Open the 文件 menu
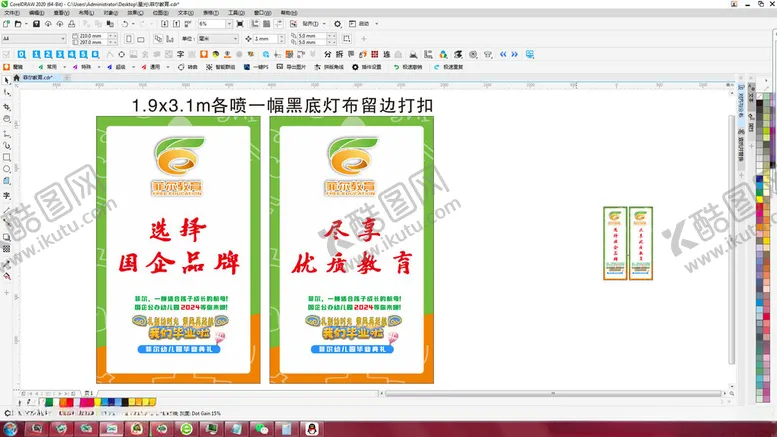This screenshot has width=777, height=437. coord(12,12)
